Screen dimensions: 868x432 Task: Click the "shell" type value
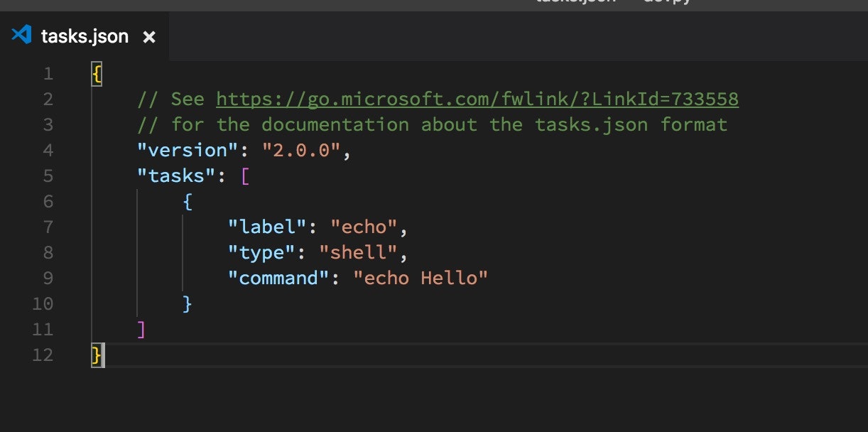(358, 252)
